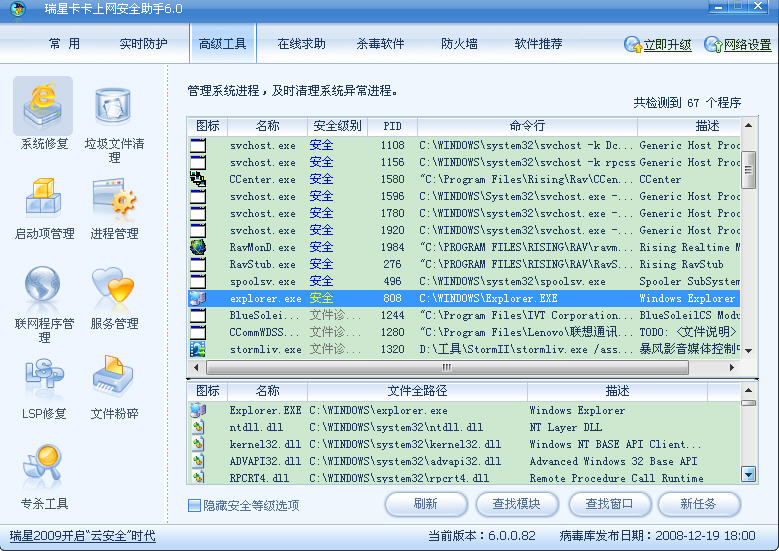Click the CCenter.exe process icon
The height and width of the screenshot is (551, 779).
(198, 179)
